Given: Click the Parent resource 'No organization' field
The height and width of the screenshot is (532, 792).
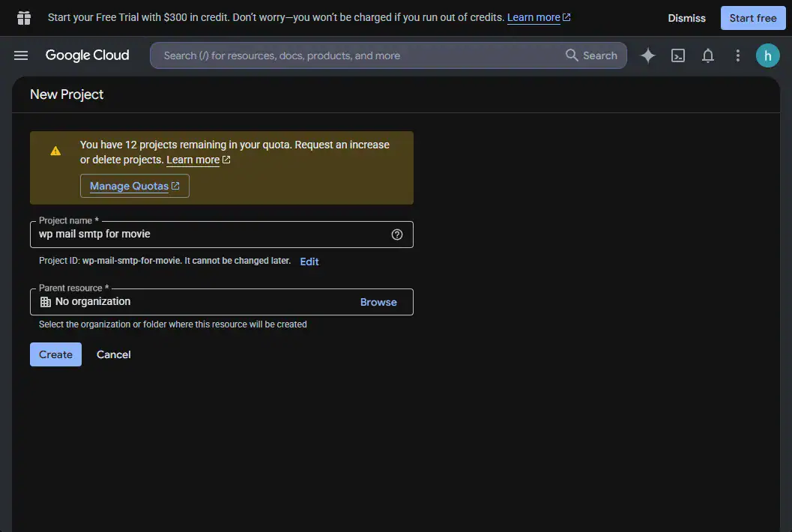Looking at the screenshot, I should 222,302.
